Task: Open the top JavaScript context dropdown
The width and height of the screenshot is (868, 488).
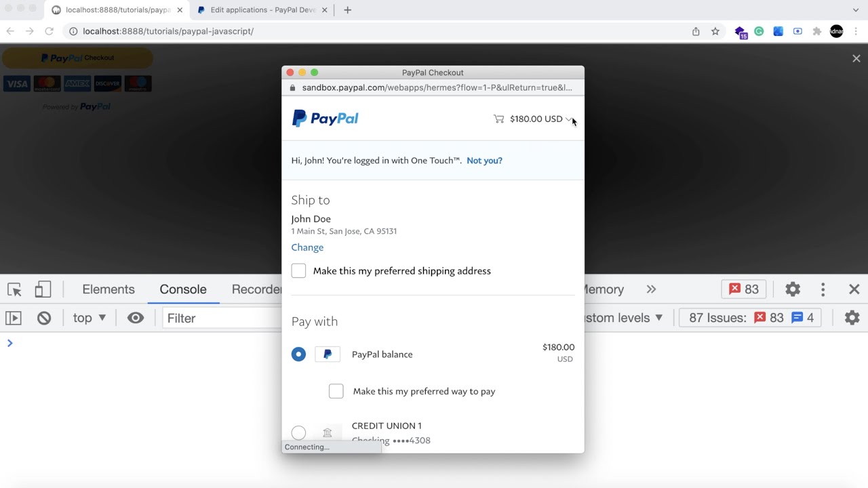Action: pyautogui.click(x=90, y=318)
